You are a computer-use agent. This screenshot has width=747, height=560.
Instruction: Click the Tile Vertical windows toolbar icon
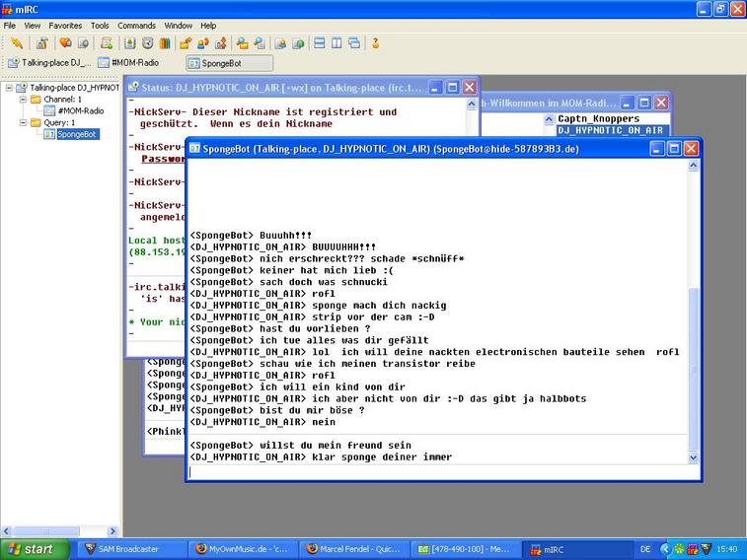pos(336,43)
